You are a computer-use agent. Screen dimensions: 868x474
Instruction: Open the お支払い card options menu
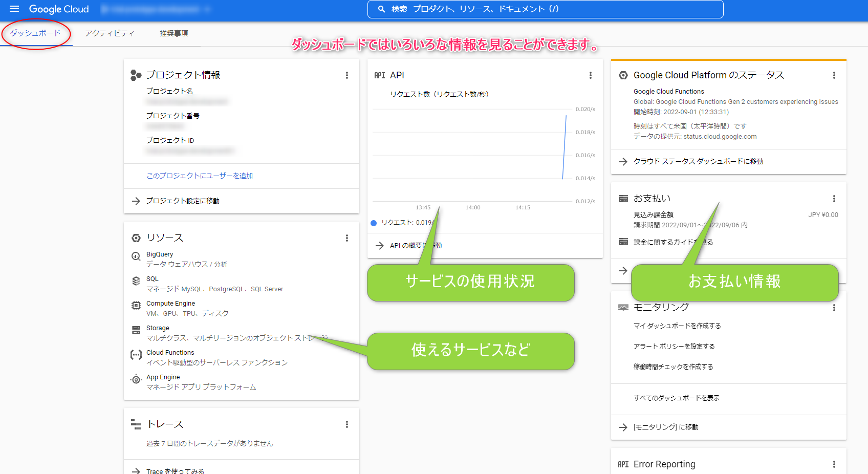pos(834,199)
